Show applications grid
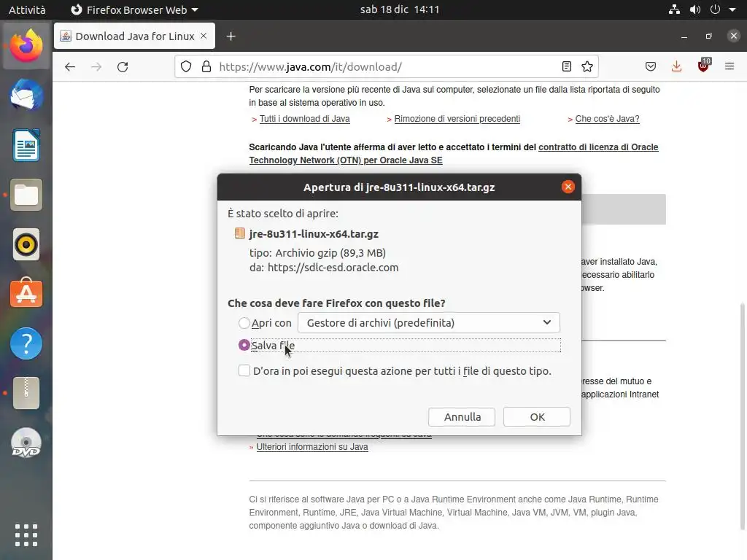 (26, 535)
